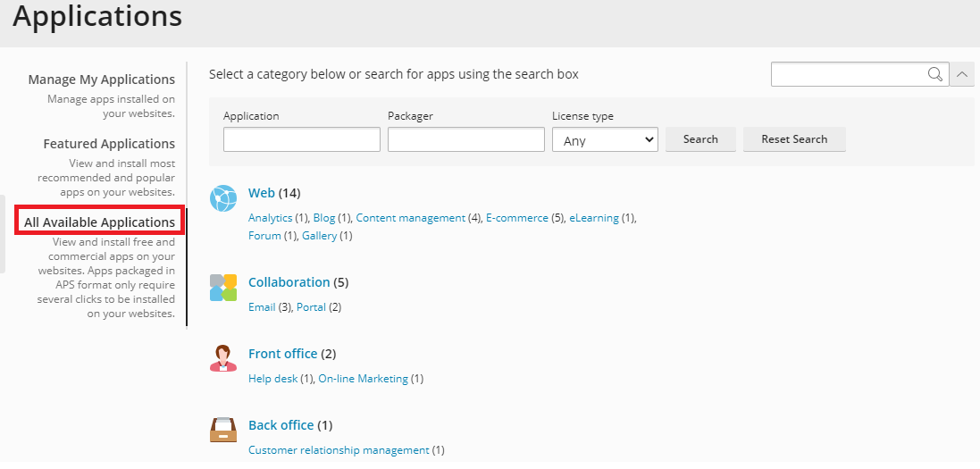Focus the Application name input field
The image size is (980, 469).
click(302, 139)
